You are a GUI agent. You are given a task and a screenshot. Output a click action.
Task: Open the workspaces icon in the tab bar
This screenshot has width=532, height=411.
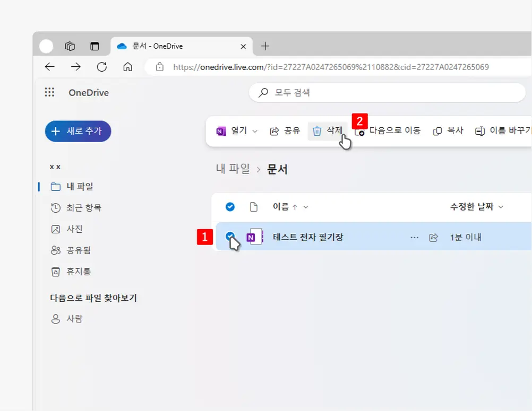(70, 46)
